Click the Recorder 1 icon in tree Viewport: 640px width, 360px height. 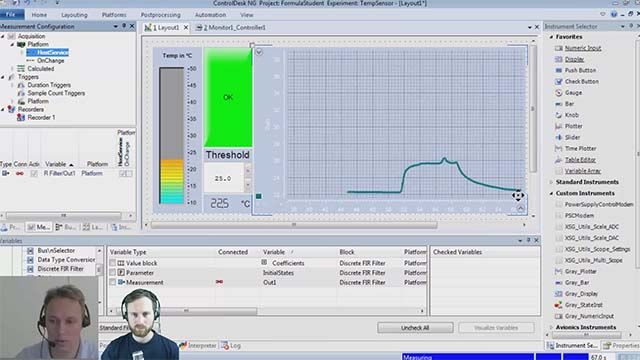click(21, 118)
